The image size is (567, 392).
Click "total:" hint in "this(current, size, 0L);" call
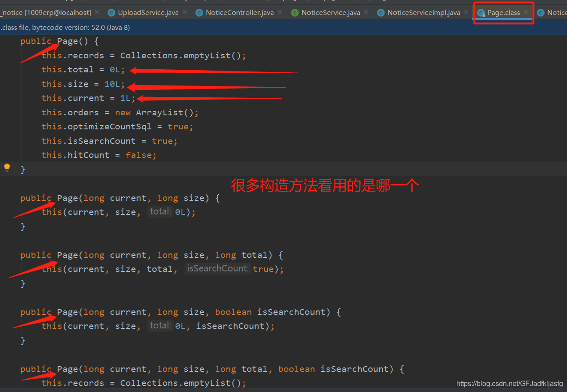point(160,212)
